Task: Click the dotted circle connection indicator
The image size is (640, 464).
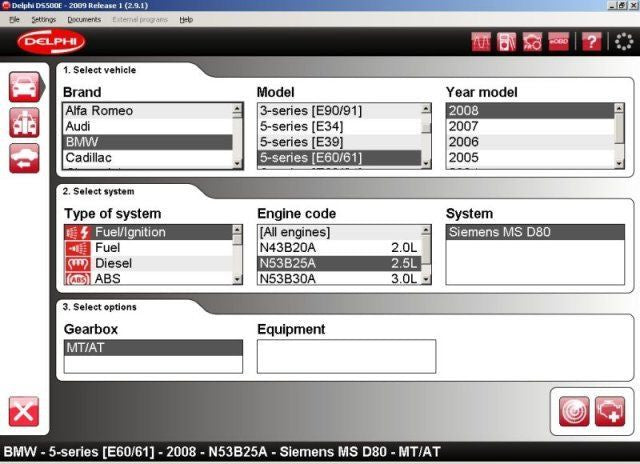Action: pos(624,42)
